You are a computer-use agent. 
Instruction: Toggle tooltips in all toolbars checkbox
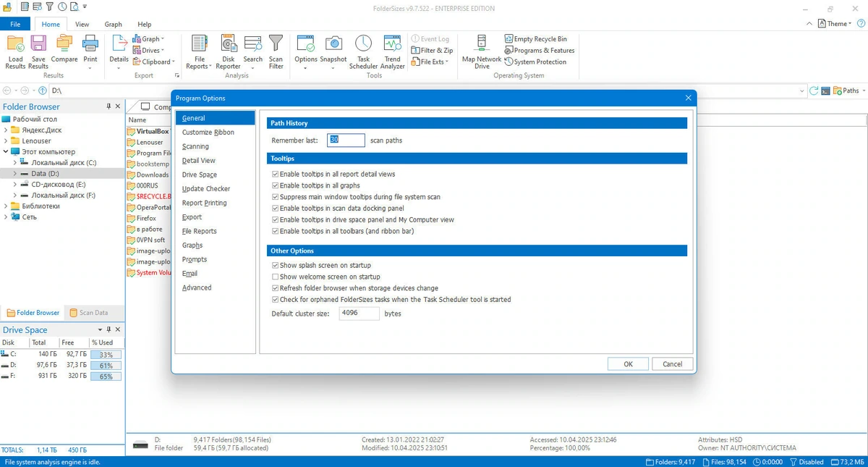(276, 232)
